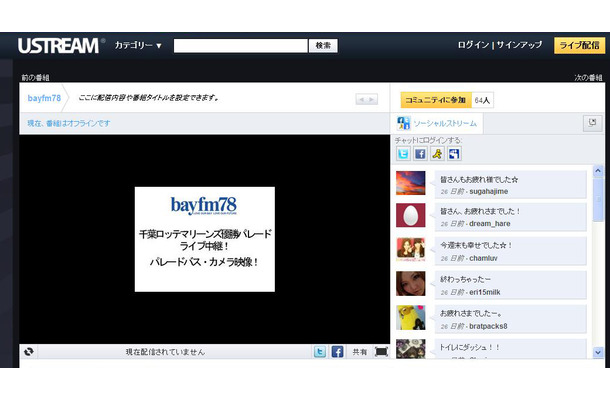Log in to chat with MySpace icon
610x400 pixels.
tap(454, 154)
